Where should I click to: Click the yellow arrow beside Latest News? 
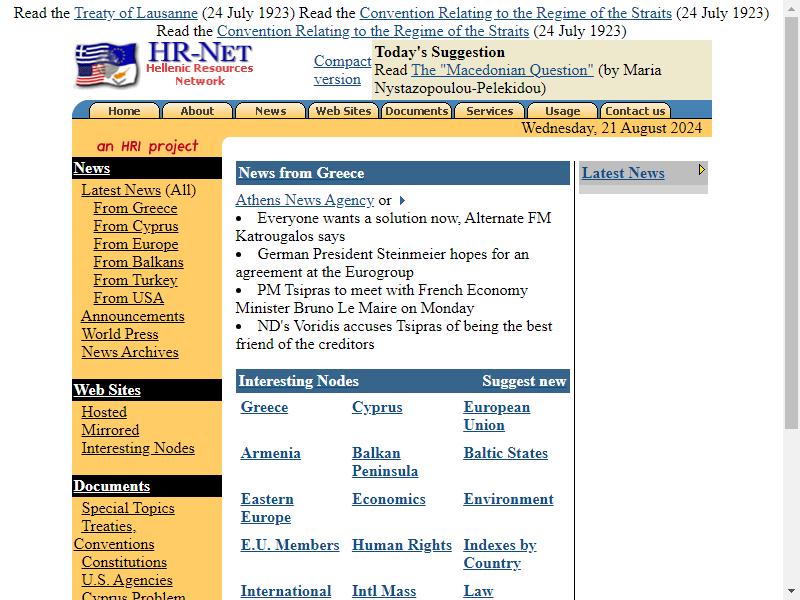[x=702, y=169]
